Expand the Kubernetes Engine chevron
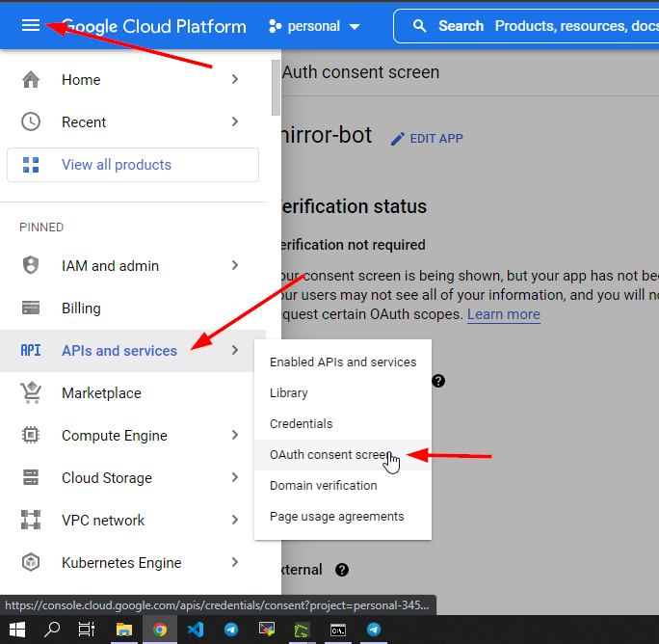The height and width of the screenshot is (644, 659). click(x=235, y=562)
